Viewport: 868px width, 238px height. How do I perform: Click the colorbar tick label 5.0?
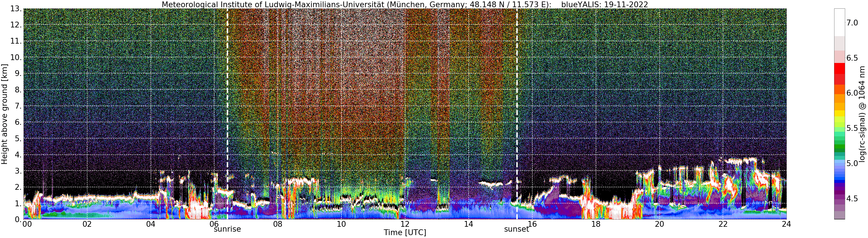tap(852, 163)
